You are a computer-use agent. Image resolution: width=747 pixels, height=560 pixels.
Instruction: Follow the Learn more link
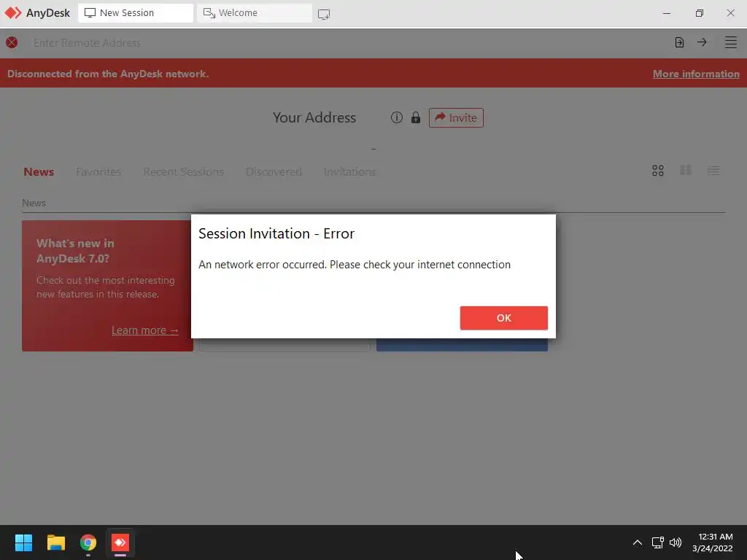[x=145, y=330]
